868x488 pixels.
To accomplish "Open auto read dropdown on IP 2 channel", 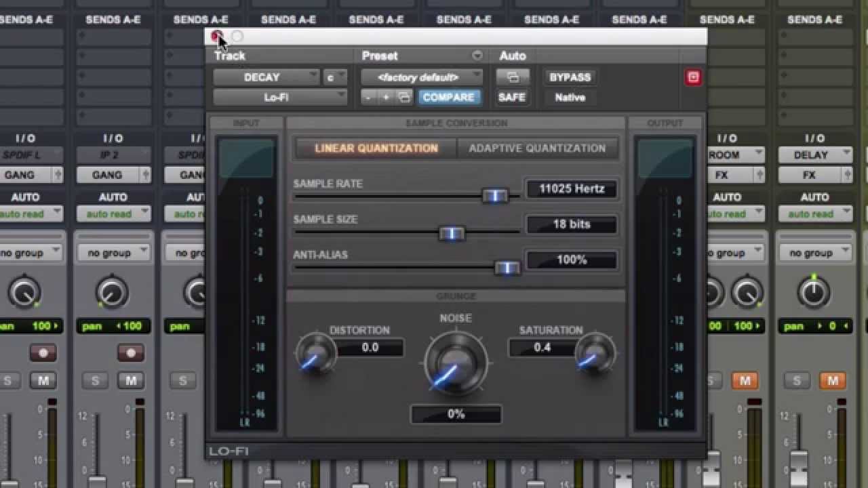I will [x=113, y=214].
